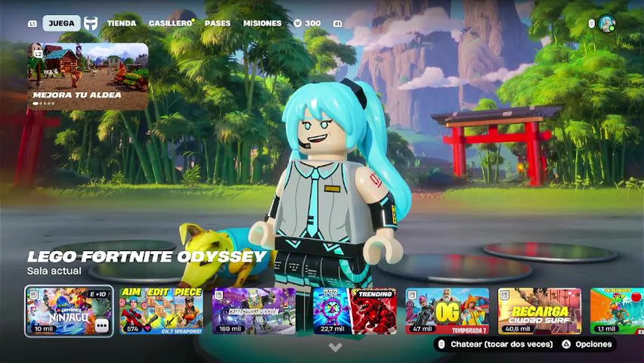
Task: Click the triangle icon beside Opciones
Action: [x=566, y=344]
